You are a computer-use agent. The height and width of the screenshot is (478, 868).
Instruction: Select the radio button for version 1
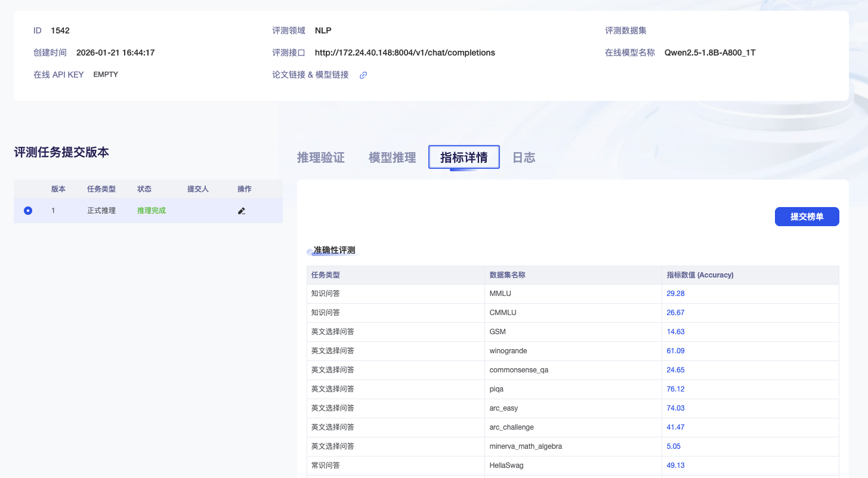[27, 211]
